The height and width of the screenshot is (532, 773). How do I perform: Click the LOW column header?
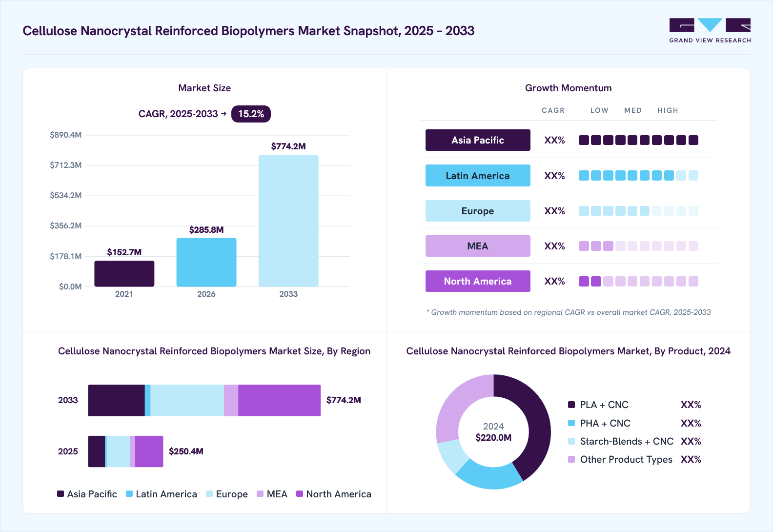[x=599, y=110]
